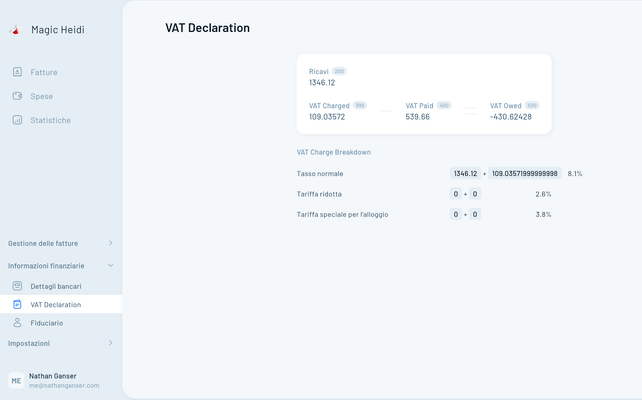Click the 500 badge beside VAT Owed

[532, 105]
